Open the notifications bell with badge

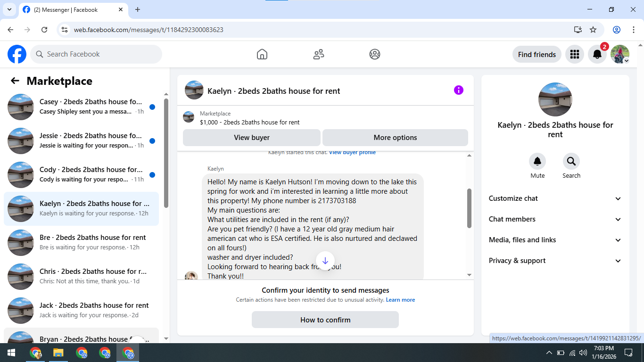click(597, 54)
